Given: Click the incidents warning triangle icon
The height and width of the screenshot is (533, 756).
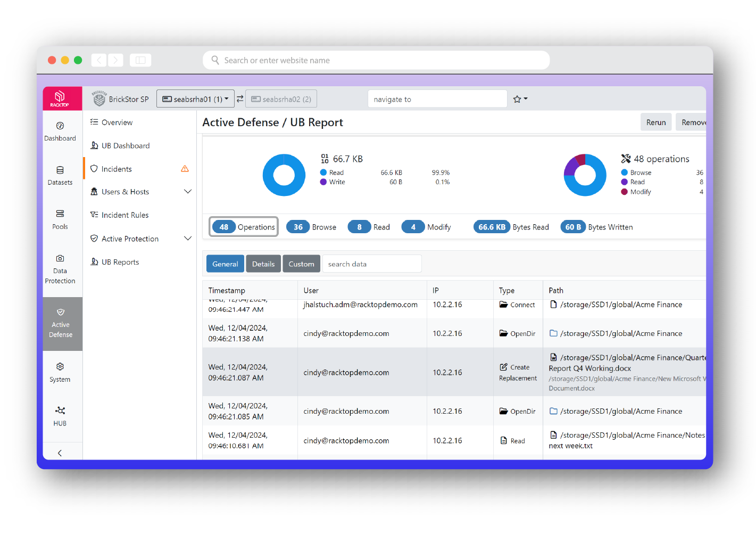Looking at the screenshot, I should click(x=185, y=169).
